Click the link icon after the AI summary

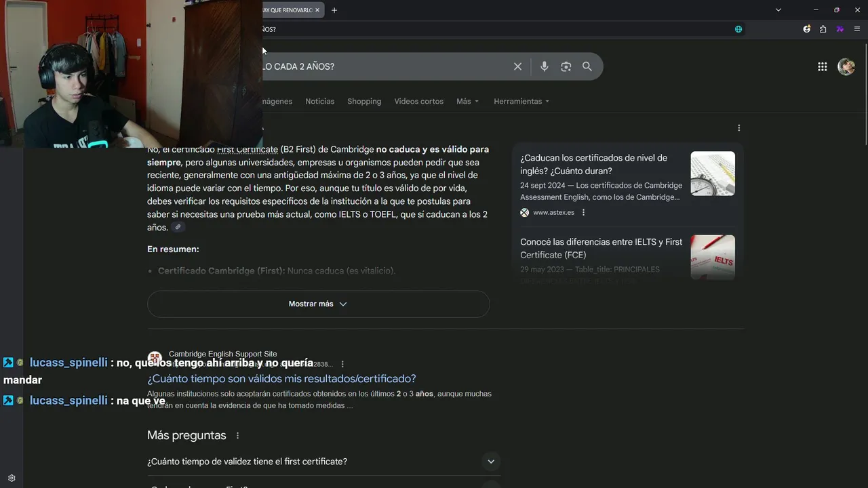[x=178, y=227]
